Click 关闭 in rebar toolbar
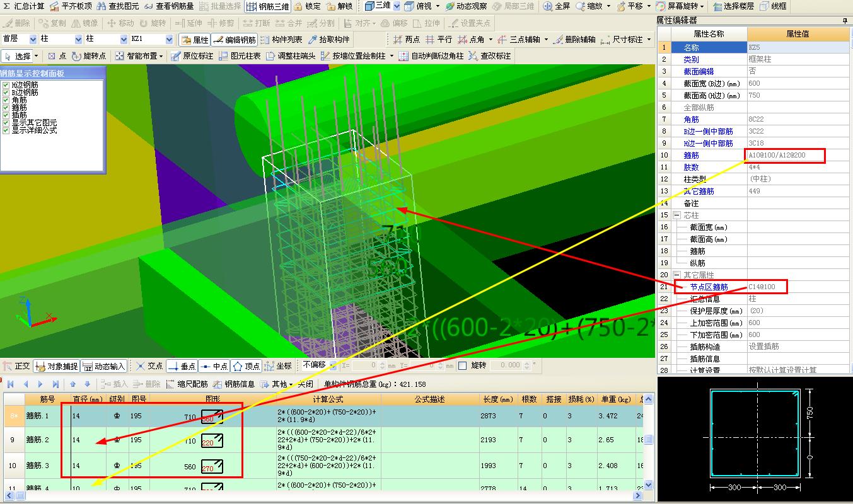 (x=305, y=384)
